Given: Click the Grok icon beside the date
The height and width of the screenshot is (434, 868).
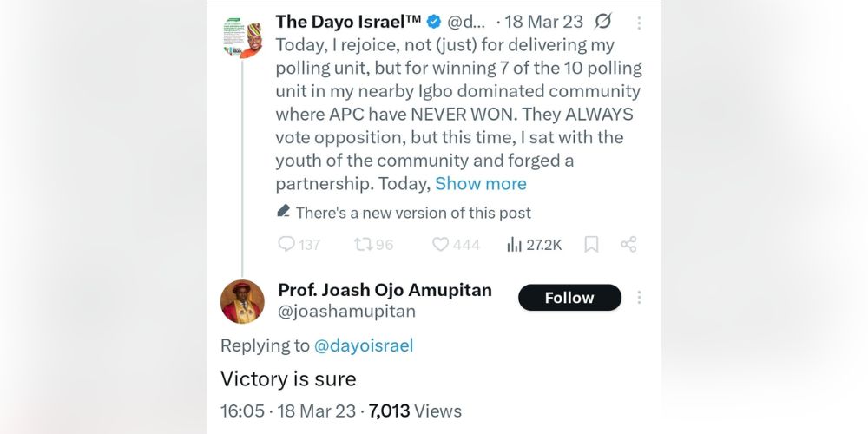Looking at the screenshot, I should [602, 22].
